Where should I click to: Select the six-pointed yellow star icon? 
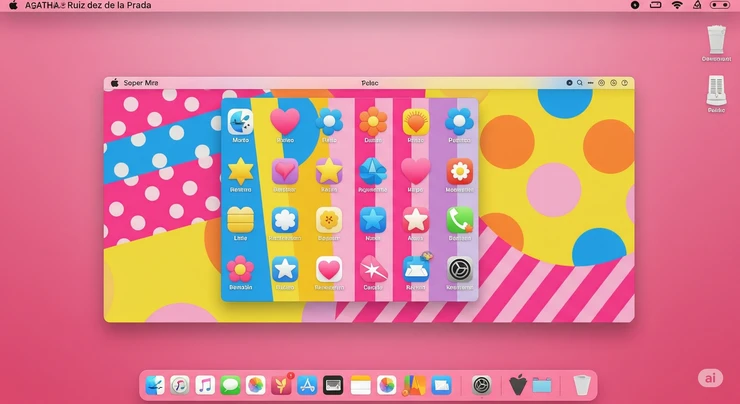point(241,171)
